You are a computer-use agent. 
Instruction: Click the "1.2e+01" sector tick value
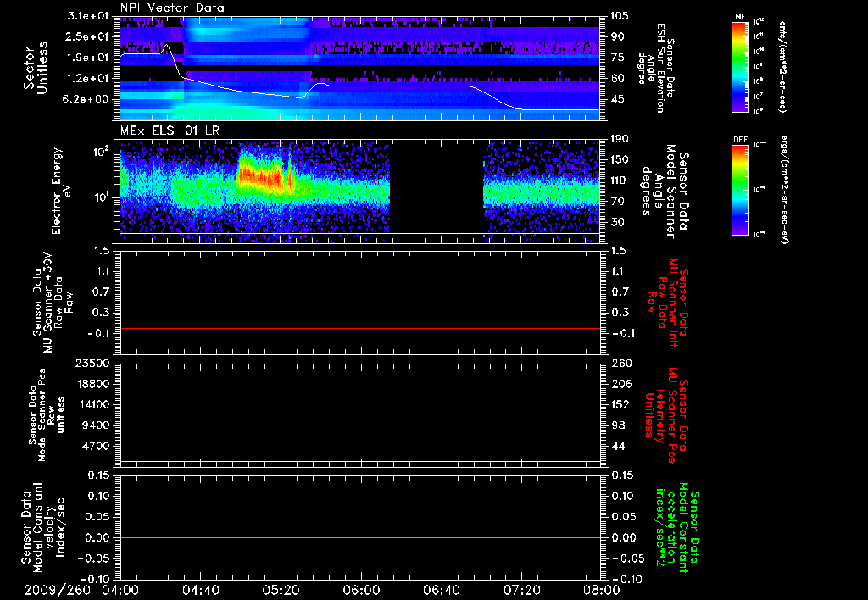tap(87, 79)
